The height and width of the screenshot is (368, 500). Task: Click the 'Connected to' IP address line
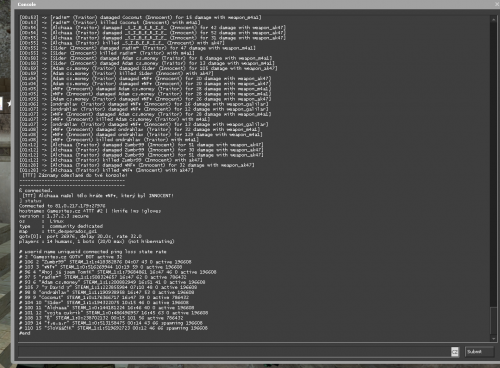(62, 206)
